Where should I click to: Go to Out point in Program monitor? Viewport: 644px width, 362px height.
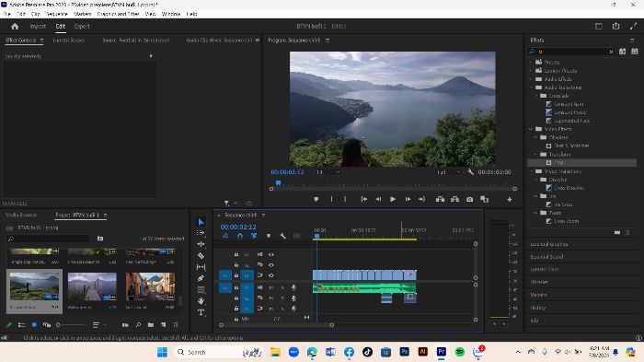coord(421,199)
